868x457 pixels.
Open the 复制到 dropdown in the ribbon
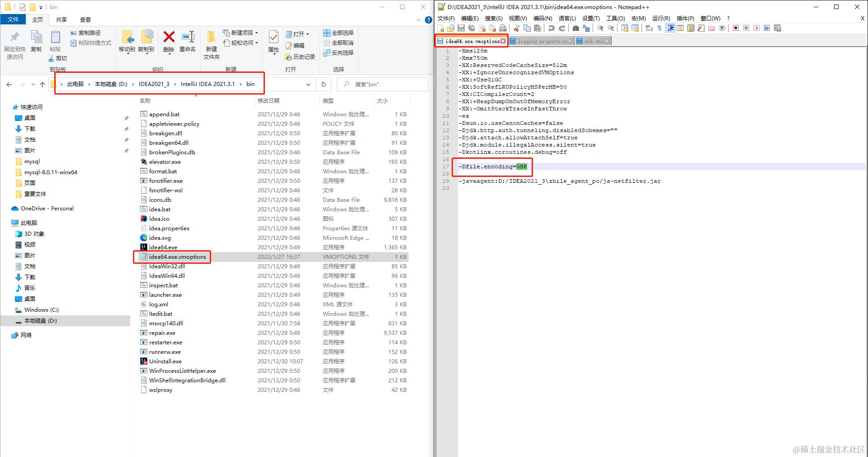(x=146, y=42)
